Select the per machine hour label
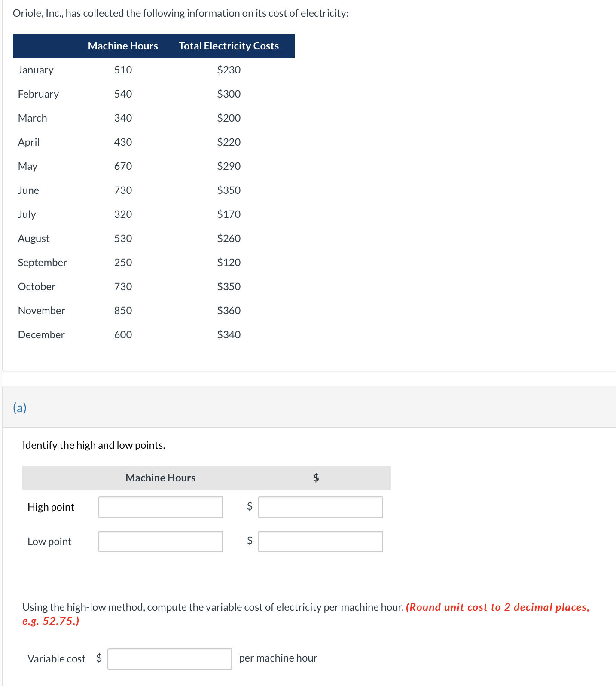Screen dimensions: 616x686 pyautogui.click(x=278, y=658)
